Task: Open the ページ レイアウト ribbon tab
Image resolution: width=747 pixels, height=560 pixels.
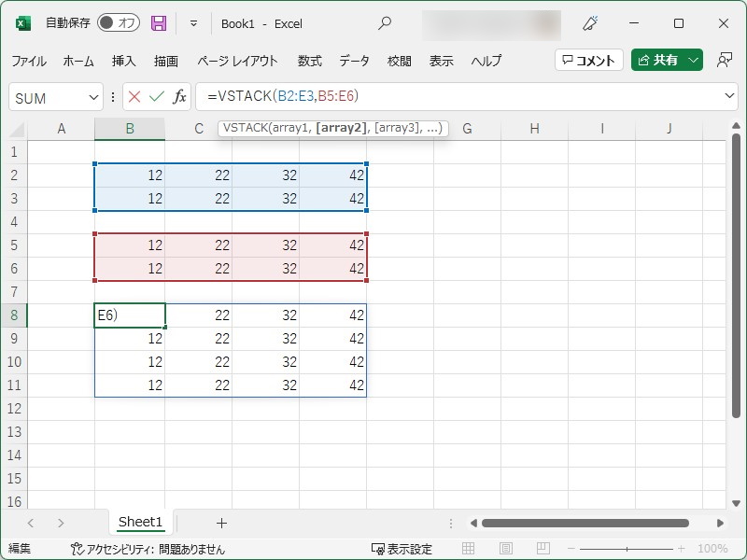Action: point(237,61)
